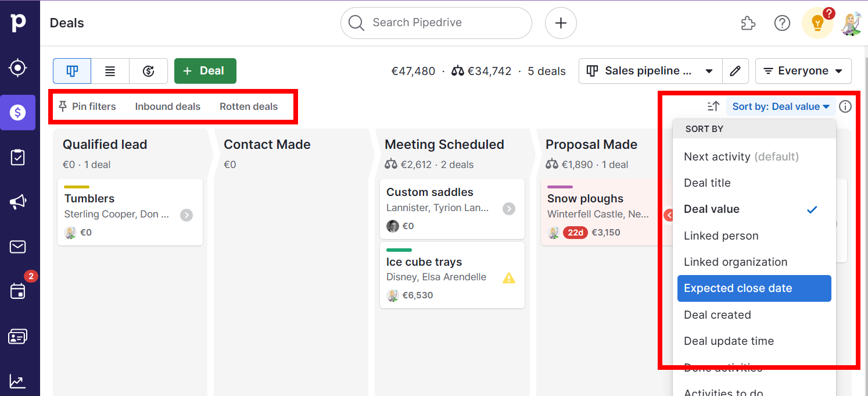This screenshot has width=868, height=396.
Task: Click the green + Deal button
Action: point(205,70)
